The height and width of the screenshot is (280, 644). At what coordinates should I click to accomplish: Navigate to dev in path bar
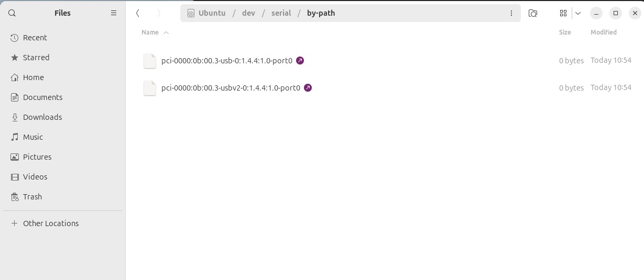coord(248,13)
